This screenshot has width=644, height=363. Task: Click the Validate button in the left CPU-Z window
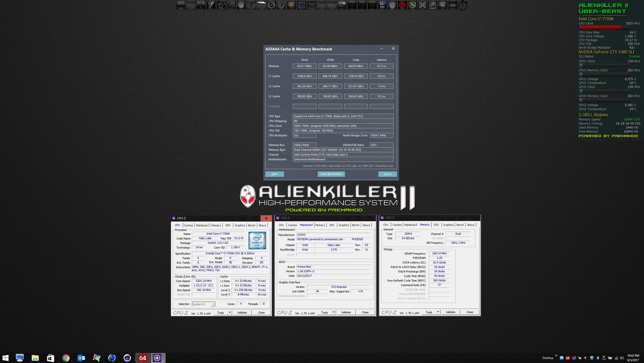point(242,313)
